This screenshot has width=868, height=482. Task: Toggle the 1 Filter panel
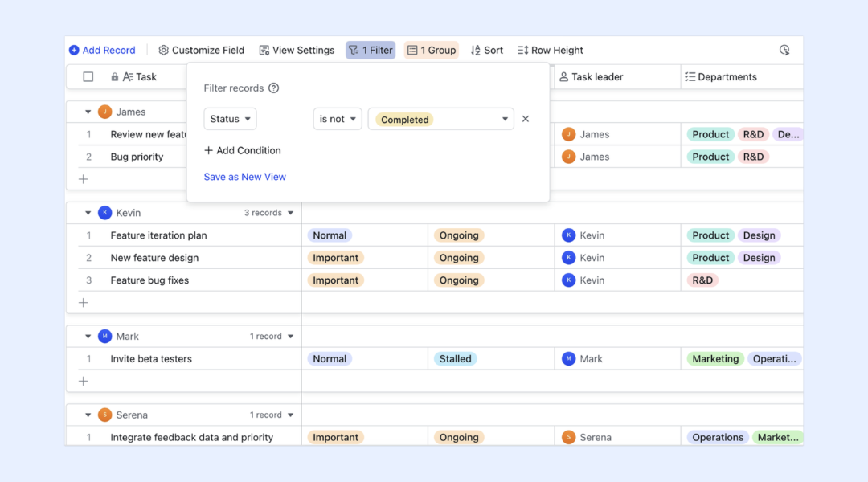(371, 51)
